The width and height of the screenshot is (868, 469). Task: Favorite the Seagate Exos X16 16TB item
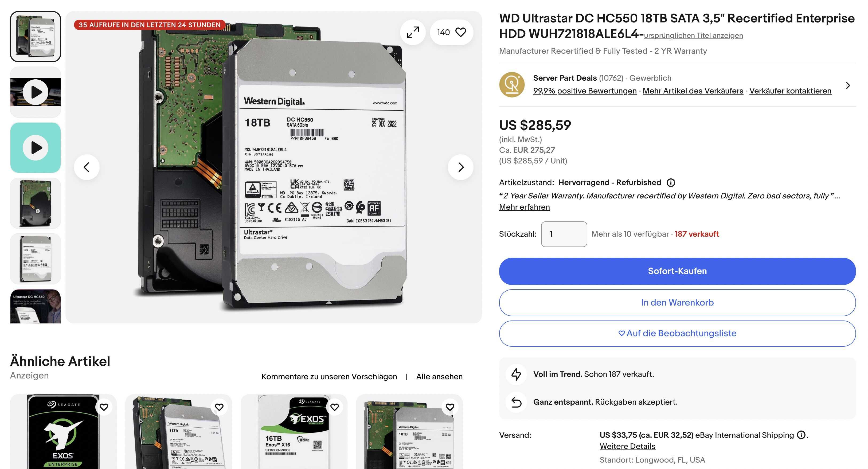click(x=334, y=407)
